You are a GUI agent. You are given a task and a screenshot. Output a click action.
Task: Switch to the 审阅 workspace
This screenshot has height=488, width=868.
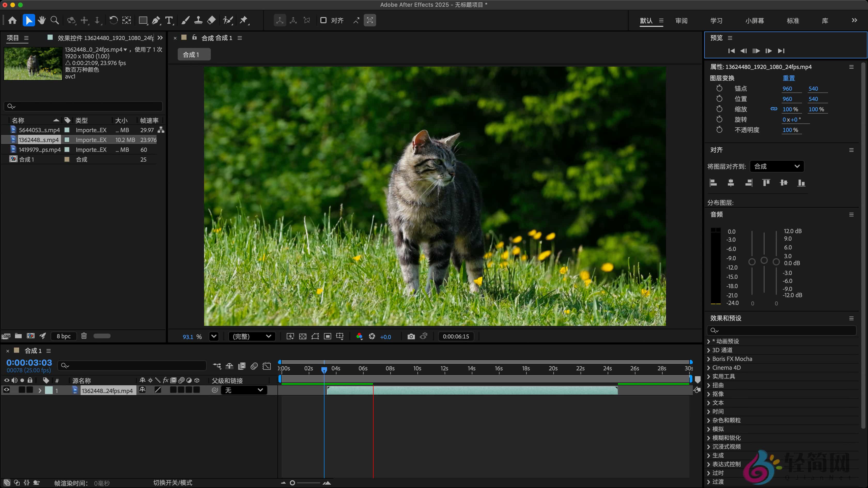(x=682, y=21)
